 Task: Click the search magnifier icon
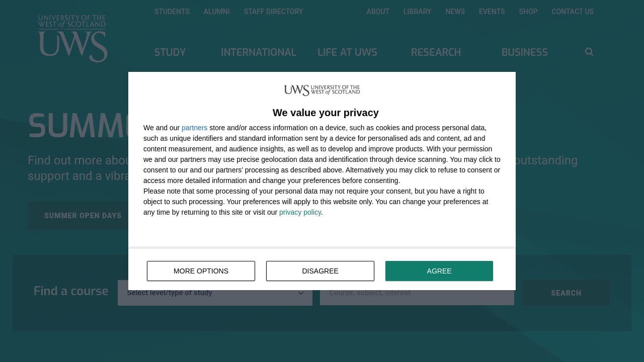click(x=589, y=52)
